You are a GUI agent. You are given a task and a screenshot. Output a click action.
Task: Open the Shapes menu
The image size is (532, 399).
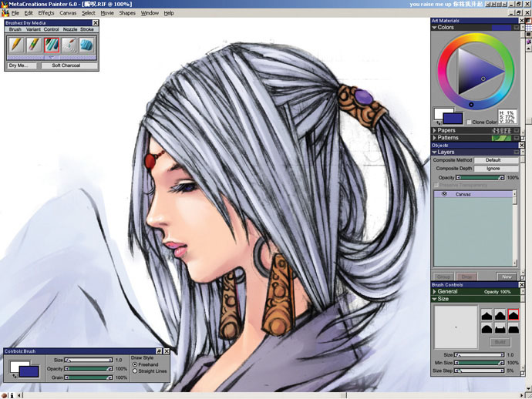(x=127, y=13)
